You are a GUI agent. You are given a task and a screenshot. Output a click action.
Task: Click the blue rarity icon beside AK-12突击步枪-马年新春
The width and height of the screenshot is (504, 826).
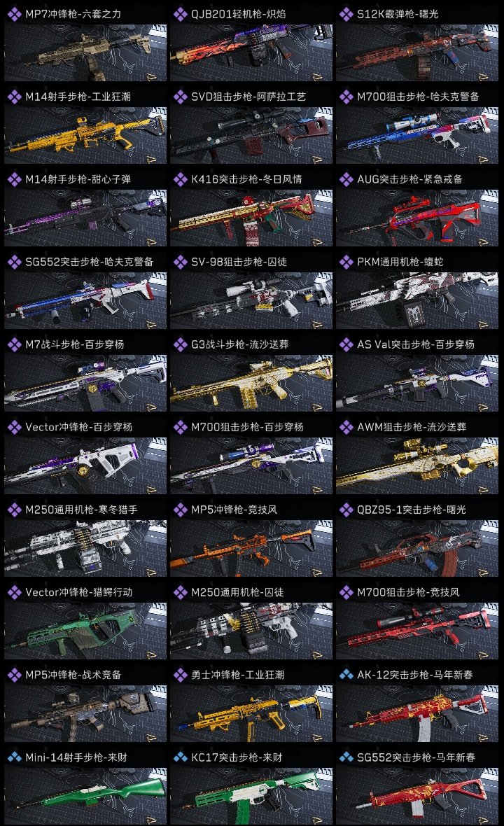tap(346, 674)
